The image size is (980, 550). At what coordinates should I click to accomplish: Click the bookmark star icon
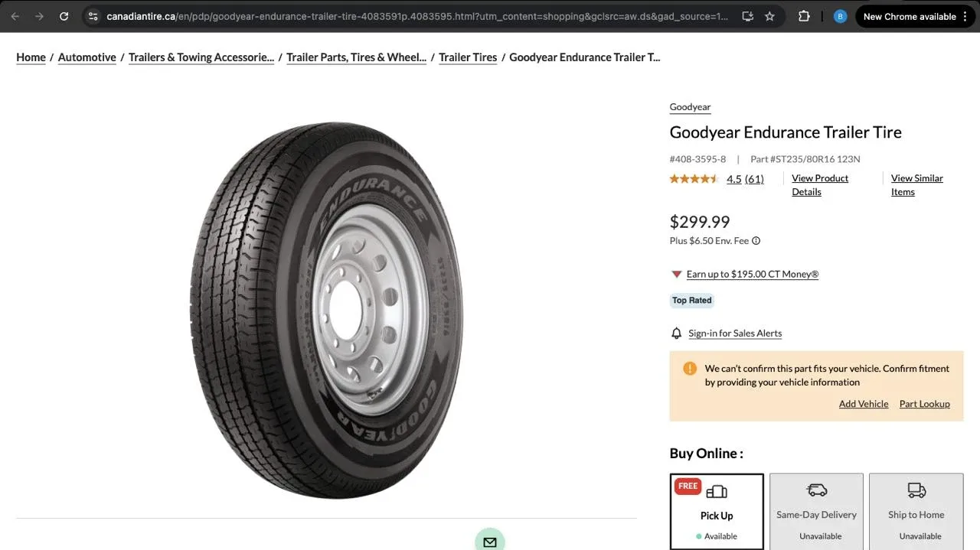click(769, 15)
